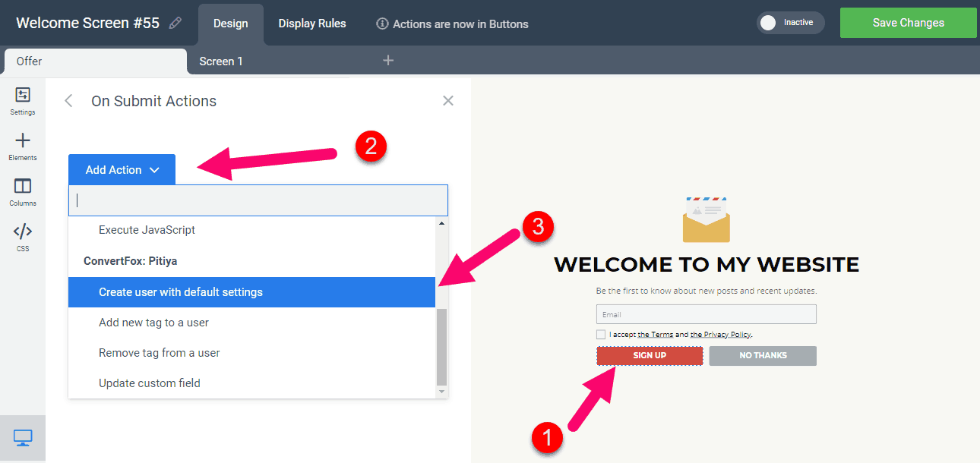The height and width of the screenshot is (463, 980).
Task: Open the Privacy Policy link
Action: 721,335
